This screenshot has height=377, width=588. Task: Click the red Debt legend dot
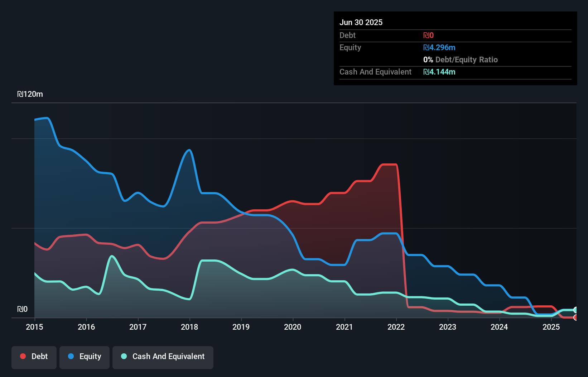[x=23, y=356]
